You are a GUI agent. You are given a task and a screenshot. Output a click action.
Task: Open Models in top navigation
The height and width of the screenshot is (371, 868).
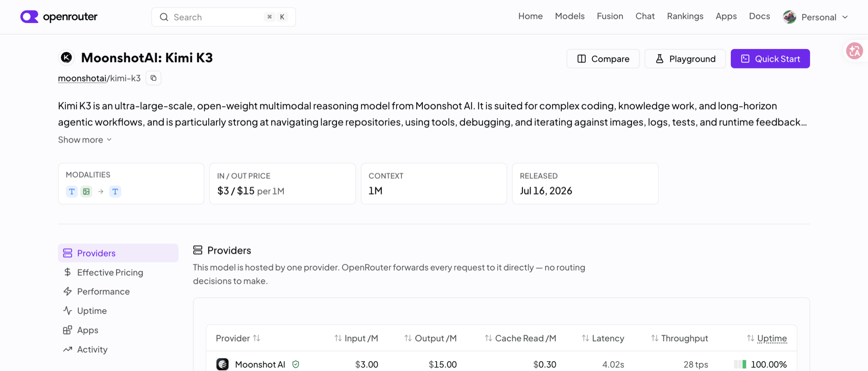(x=570, y=16)
